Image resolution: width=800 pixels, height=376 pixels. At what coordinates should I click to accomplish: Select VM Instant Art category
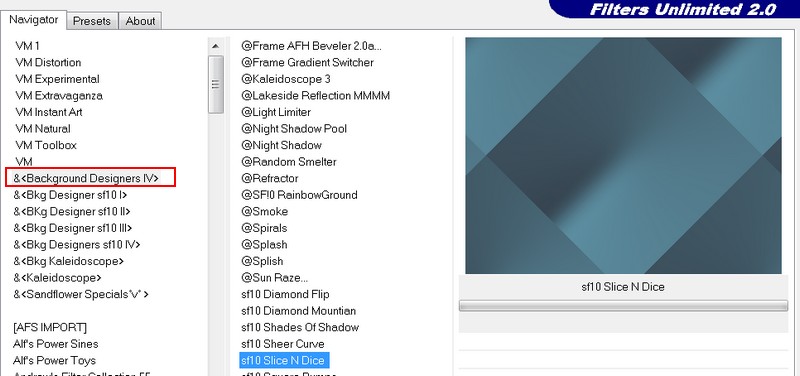tap(48, 112)
